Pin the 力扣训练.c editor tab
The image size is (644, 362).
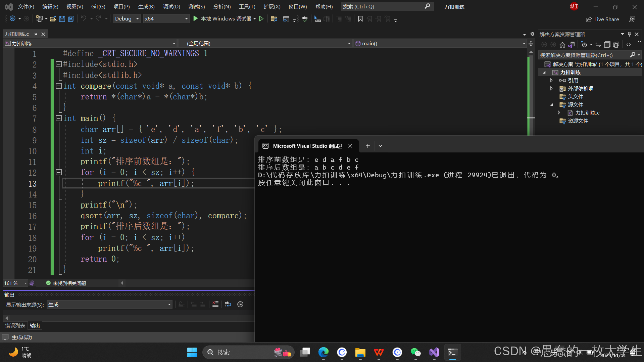pyautogui.click(x=35, y=34)
